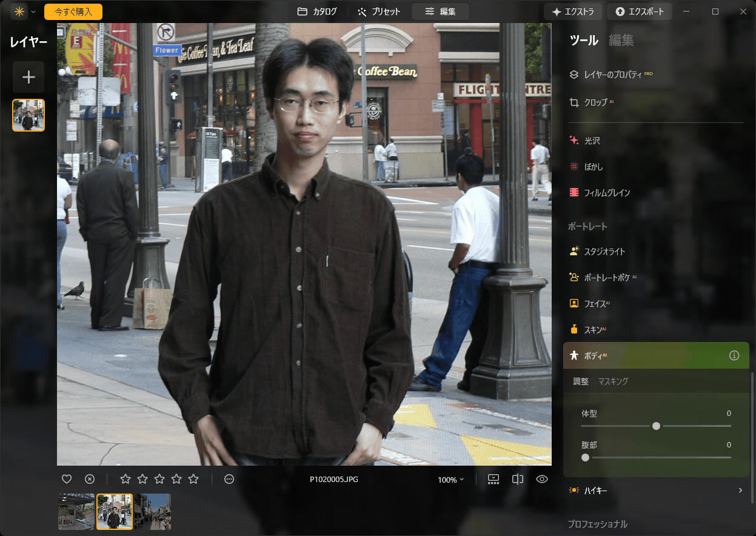Viewport: 756px width, 536px height.
Task: Open the マスキング tab in ボディAI
Action: [x=612, y=381]
